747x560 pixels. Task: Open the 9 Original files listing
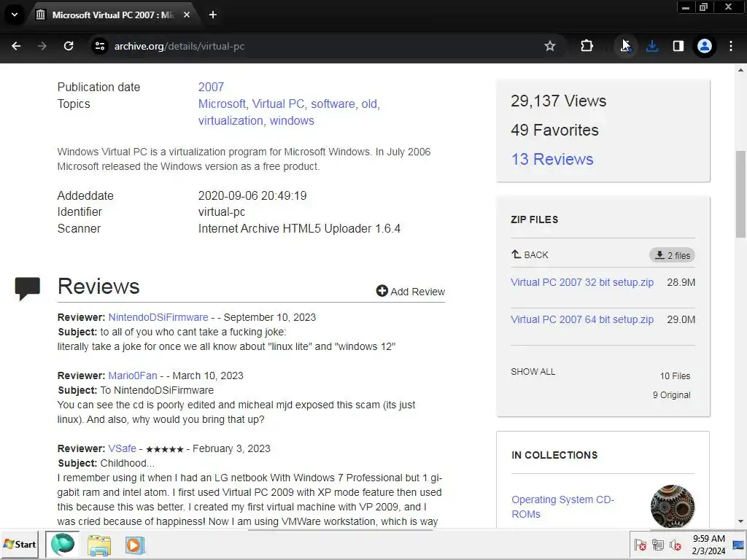pos(672,395)
